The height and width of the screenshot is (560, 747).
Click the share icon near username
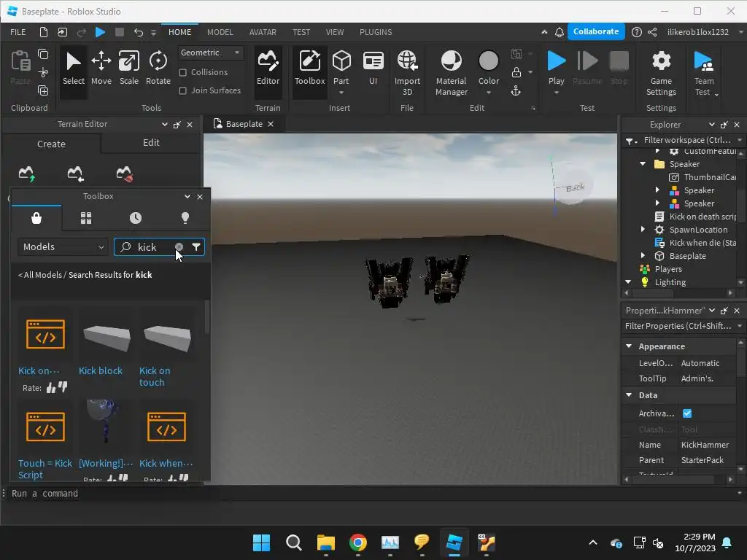[652, 32]
